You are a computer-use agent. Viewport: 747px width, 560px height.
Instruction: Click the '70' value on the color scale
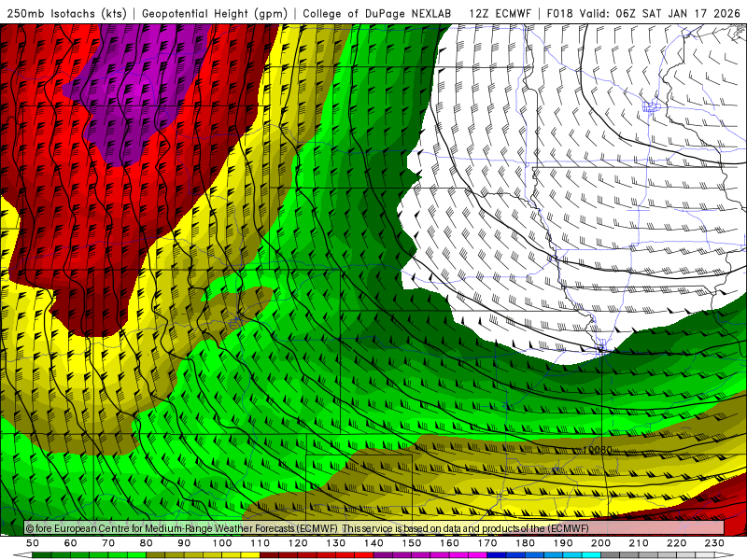click(108, 543)
